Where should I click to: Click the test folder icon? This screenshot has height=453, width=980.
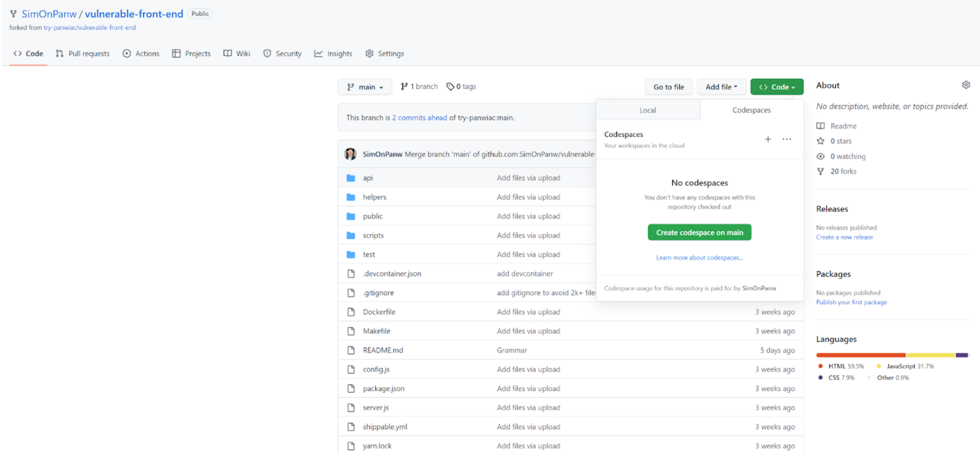351,255
